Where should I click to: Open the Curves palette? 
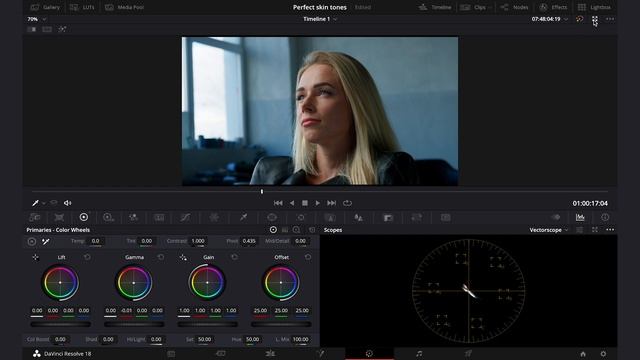coord(185,218)
